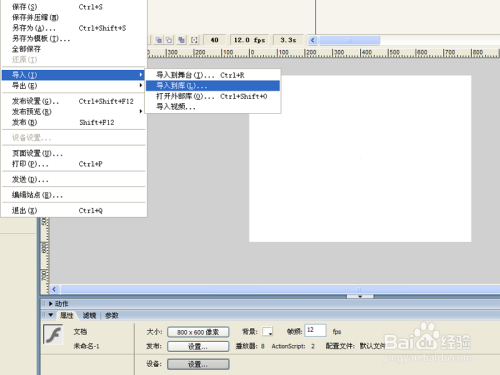Click the 未命名-1 document name text

coord(86,346)
